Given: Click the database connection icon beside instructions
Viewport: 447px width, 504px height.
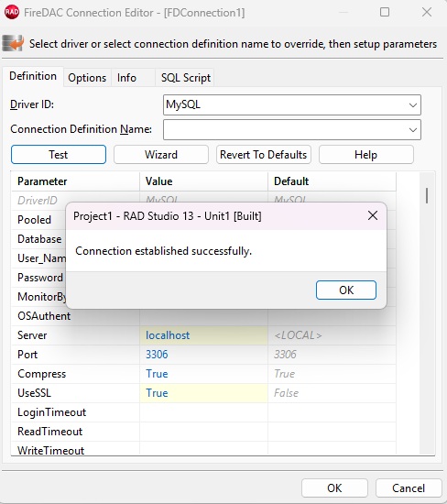Looking at the screenshot, I should click(x=13, y=43).
